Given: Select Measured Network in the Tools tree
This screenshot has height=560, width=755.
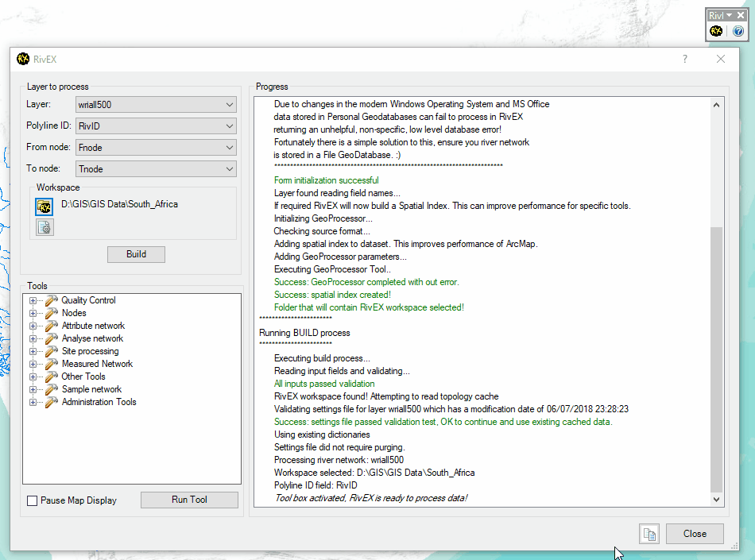Looking at the screenshot, I should click(x=97, y=364).
